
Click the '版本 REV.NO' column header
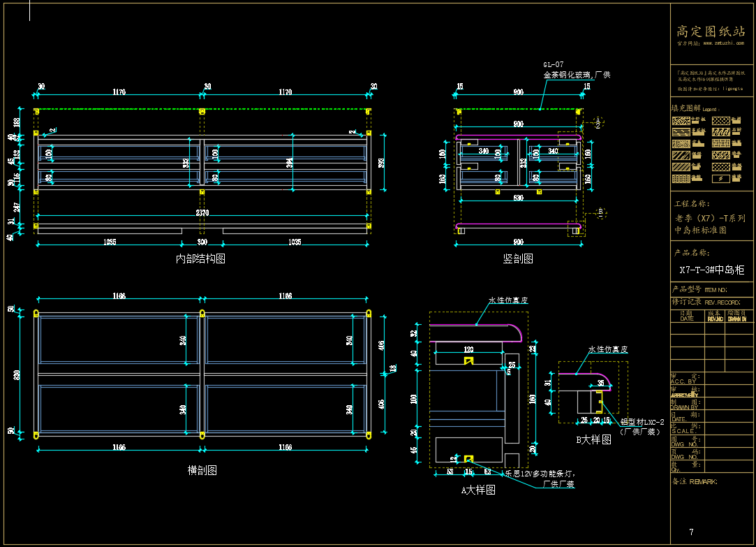(x=715, y=316)
